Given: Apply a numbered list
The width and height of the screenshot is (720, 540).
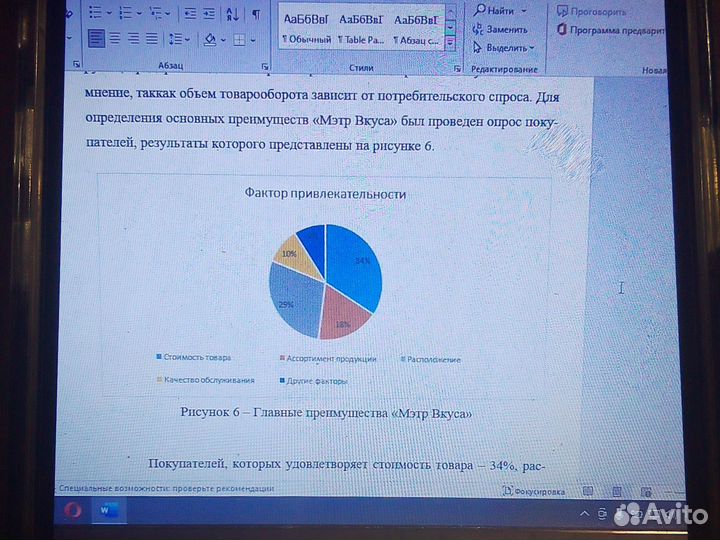Looking at the screenshot, I should [x=125, y=13].
